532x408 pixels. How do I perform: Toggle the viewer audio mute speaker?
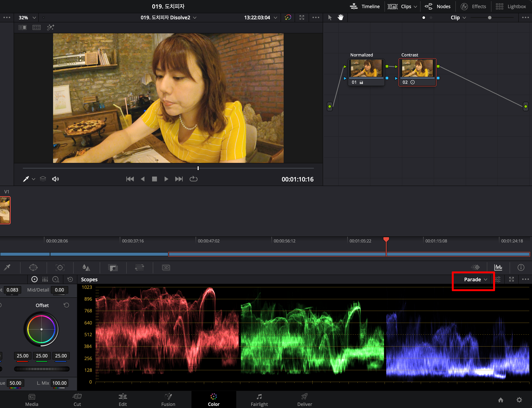click(55, 179)
